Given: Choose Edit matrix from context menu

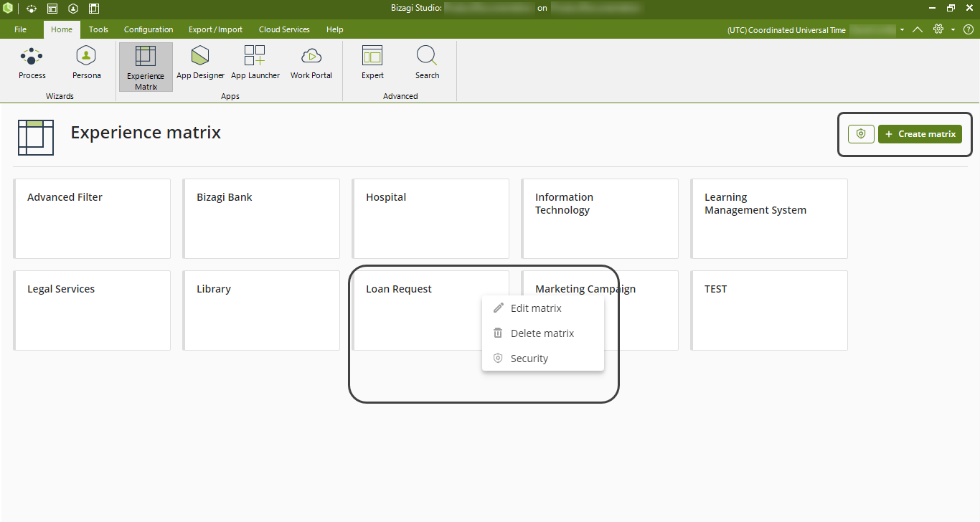Looking at the screenshot, I should tap(543, 308).
